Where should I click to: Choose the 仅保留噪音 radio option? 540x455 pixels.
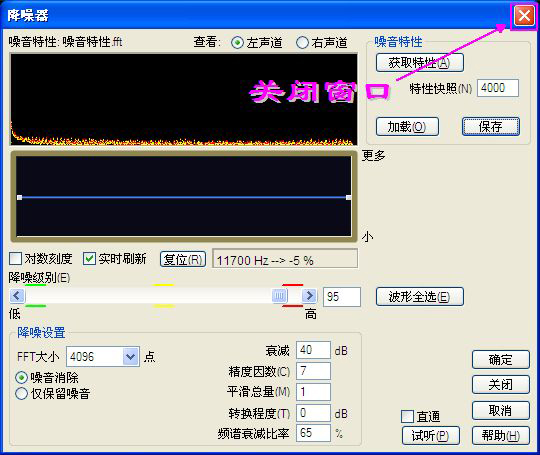(x=21, y=393)
